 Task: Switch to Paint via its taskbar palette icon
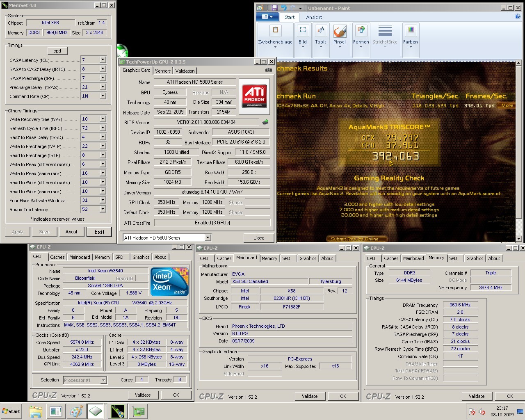pos(76,411)
